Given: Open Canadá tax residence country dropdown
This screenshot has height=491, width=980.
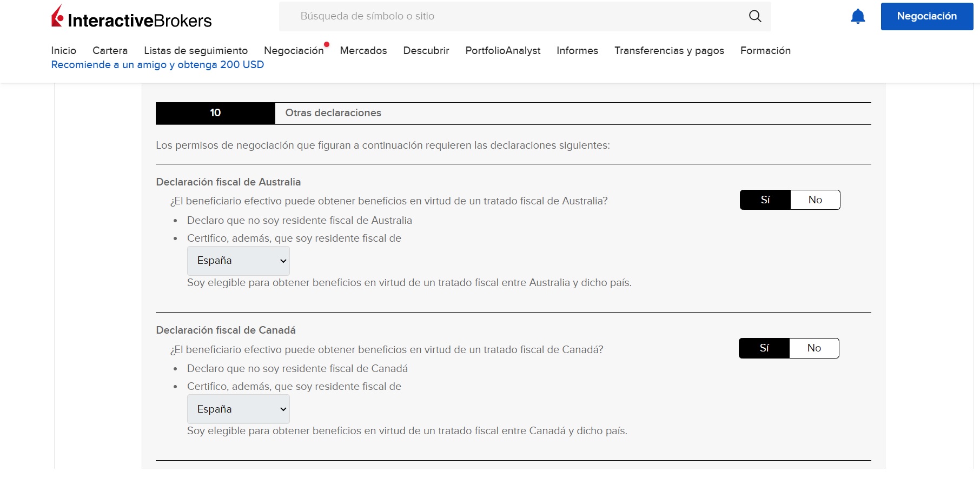Looking at the screenshot, I should [x=239, y=409].
